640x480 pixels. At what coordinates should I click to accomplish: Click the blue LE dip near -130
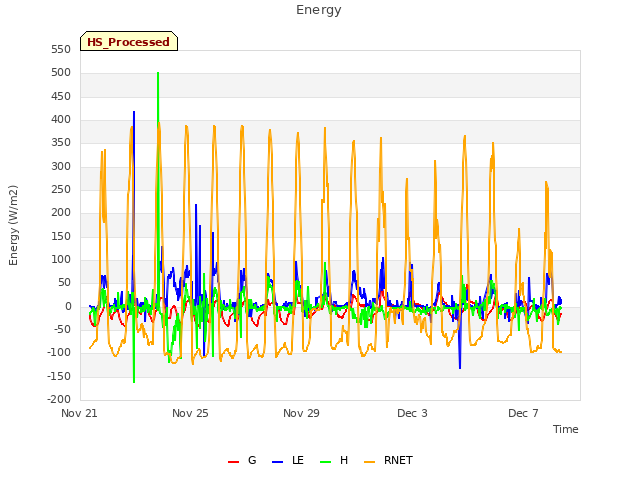pos(460,368)
